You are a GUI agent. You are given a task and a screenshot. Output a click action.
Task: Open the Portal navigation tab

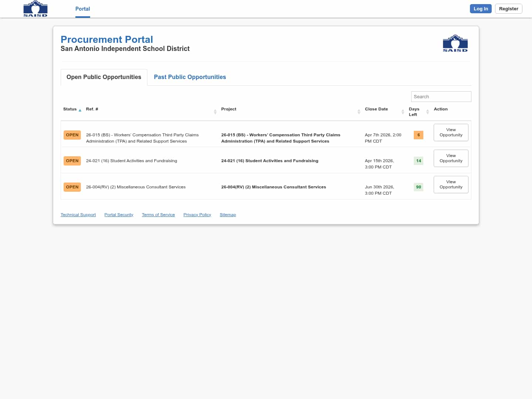click(x=82, y=9)
